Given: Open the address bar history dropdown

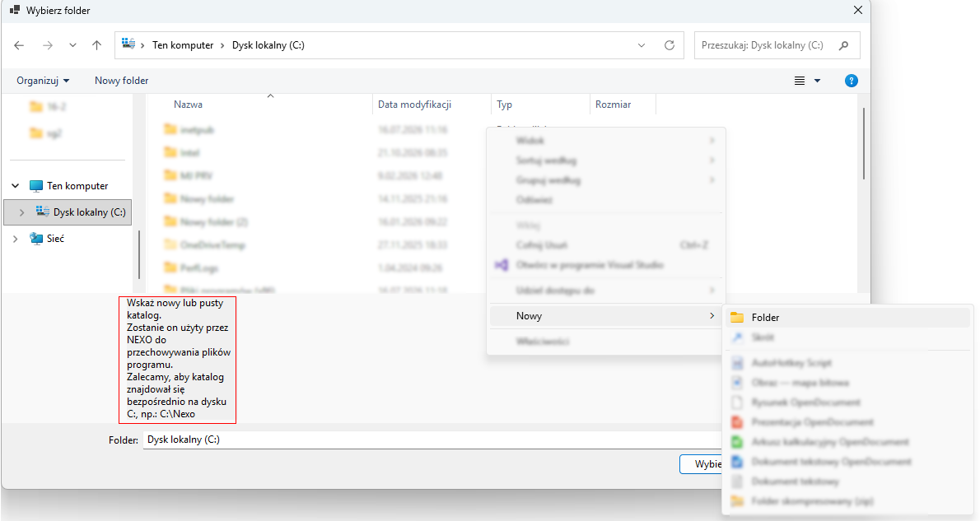Looking at the screenshot, I should click(x=642, y=45).
